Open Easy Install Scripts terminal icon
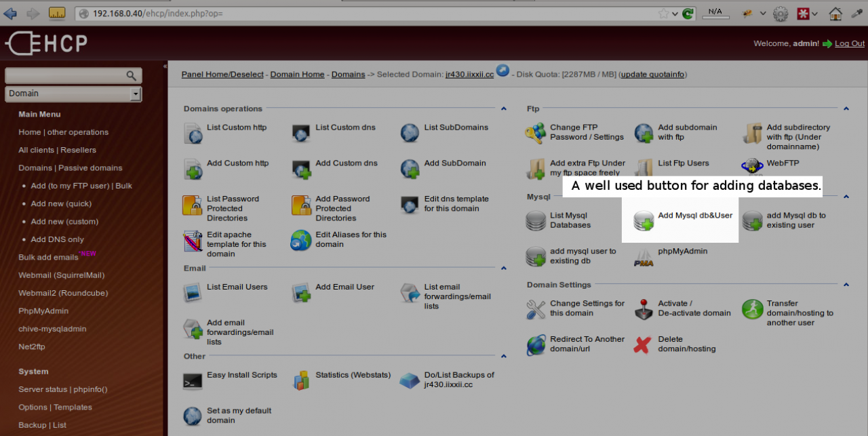Screen dimensions: 868x436 click(x=193, y=381)
